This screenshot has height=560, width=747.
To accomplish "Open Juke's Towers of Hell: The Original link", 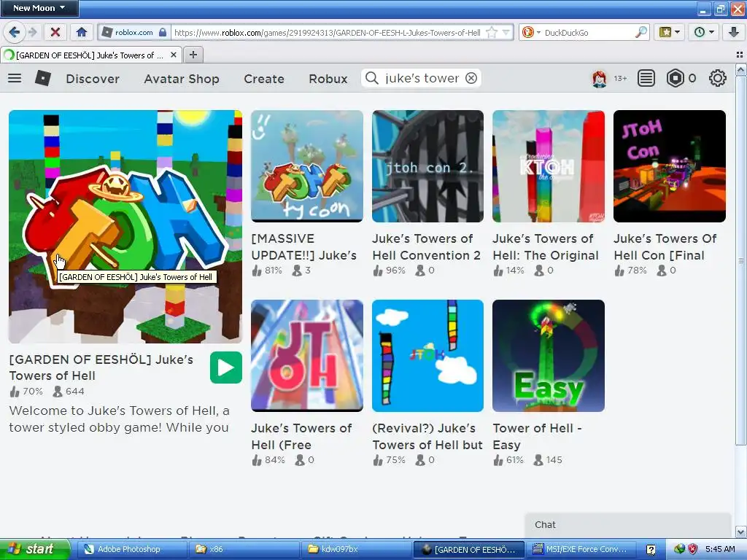I will click(x=546, y=246).
